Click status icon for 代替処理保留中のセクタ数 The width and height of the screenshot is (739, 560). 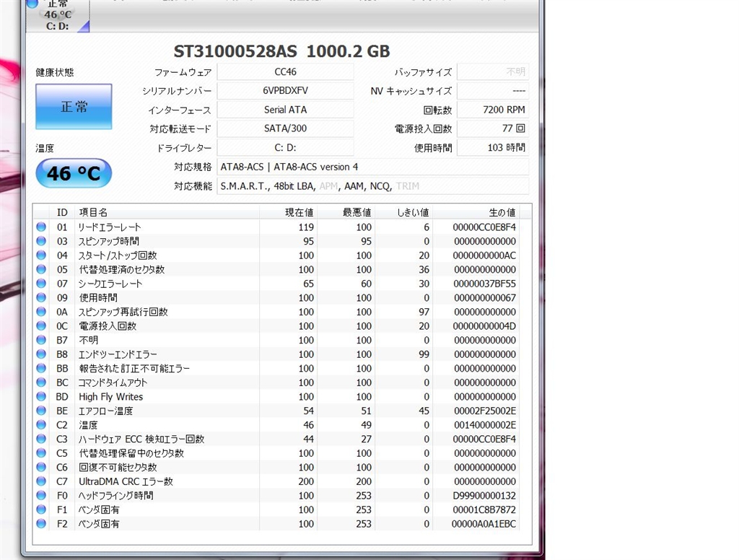click(x=41, y=453)
